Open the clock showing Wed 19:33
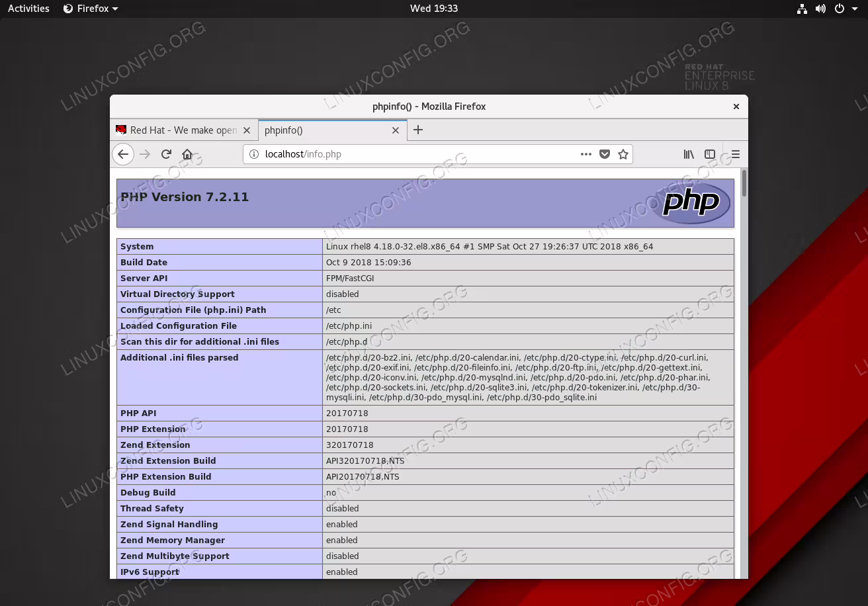The height and width of the screenshot is (606, 868). pyautogui.click(x=434, y=9)
